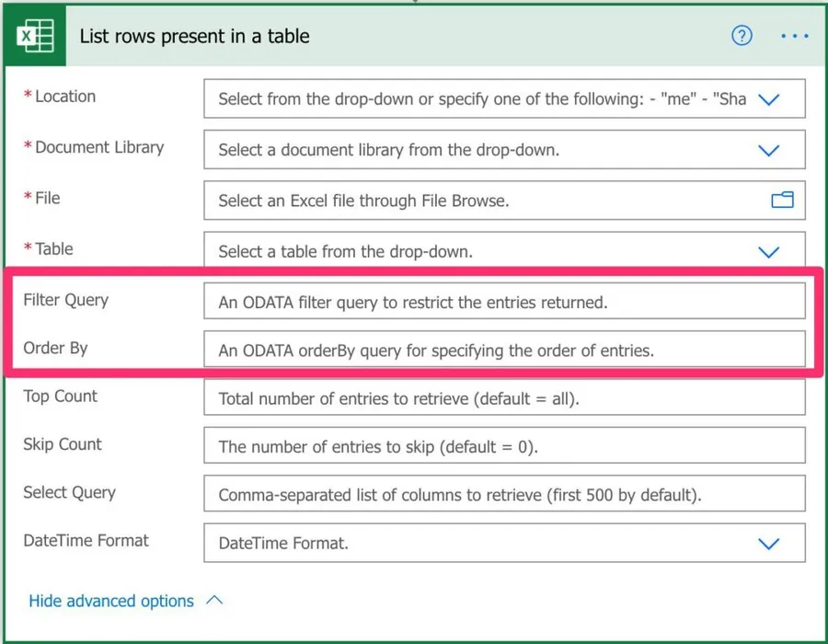828x644 pixels.
Task: Click the File path text field
Action: point(478,201)
